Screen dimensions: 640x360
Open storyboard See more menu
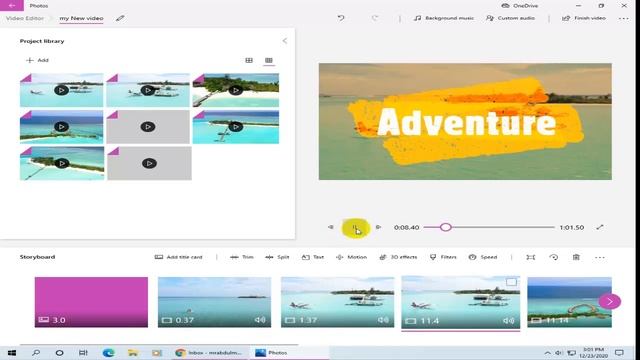(600, 258)
